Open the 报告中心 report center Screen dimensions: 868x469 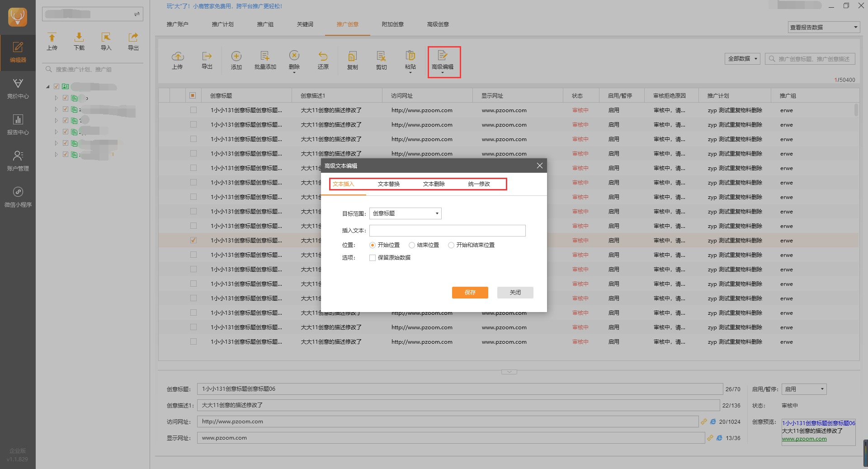18,125
